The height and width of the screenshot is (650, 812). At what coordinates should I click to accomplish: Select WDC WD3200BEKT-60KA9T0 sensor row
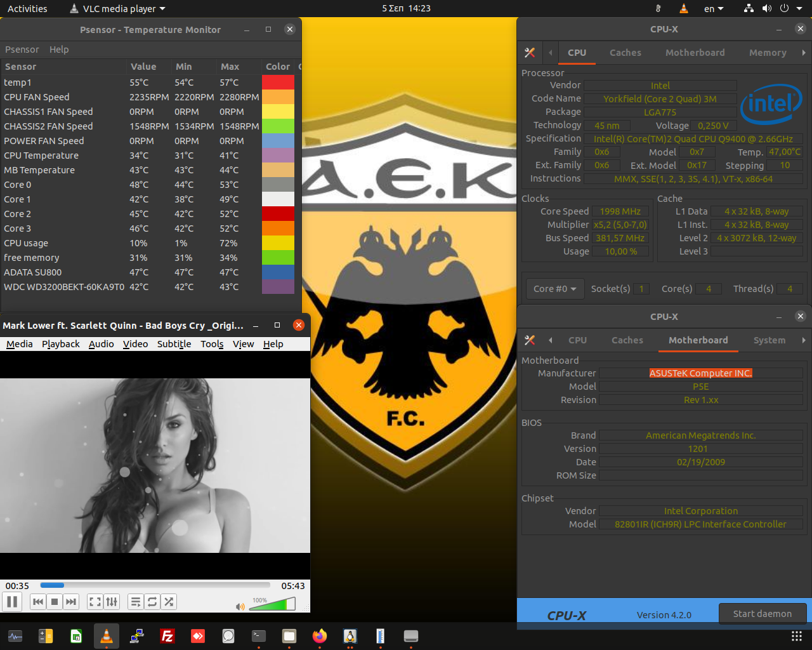[x=150, y=287]
